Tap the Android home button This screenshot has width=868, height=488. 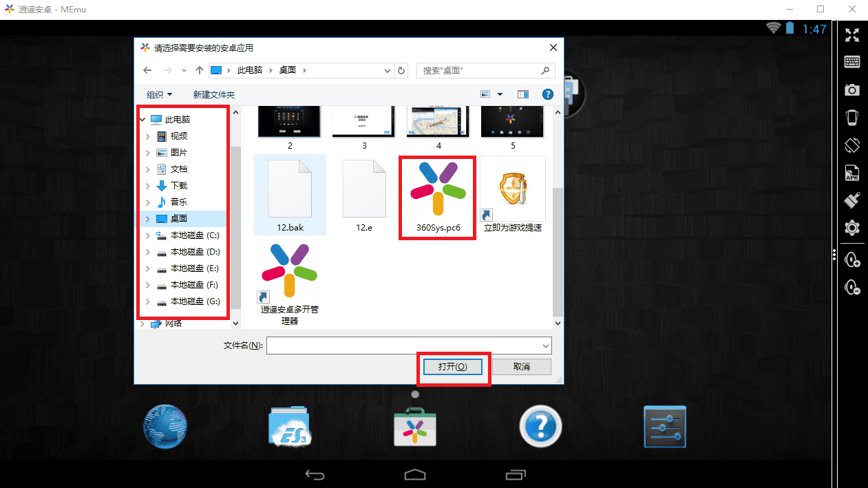[415, 474]
